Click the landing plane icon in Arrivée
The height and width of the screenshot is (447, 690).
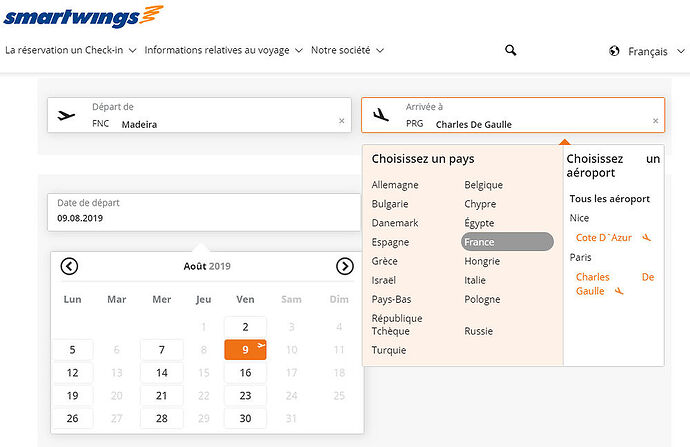(x=381, y=115)
